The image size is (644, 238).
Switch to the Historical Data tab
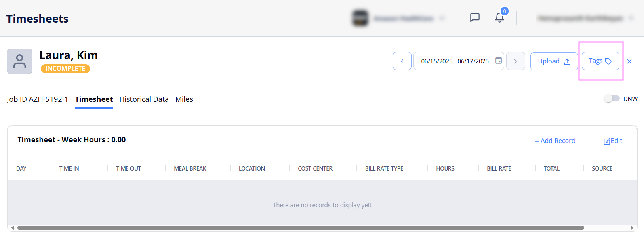144,99
